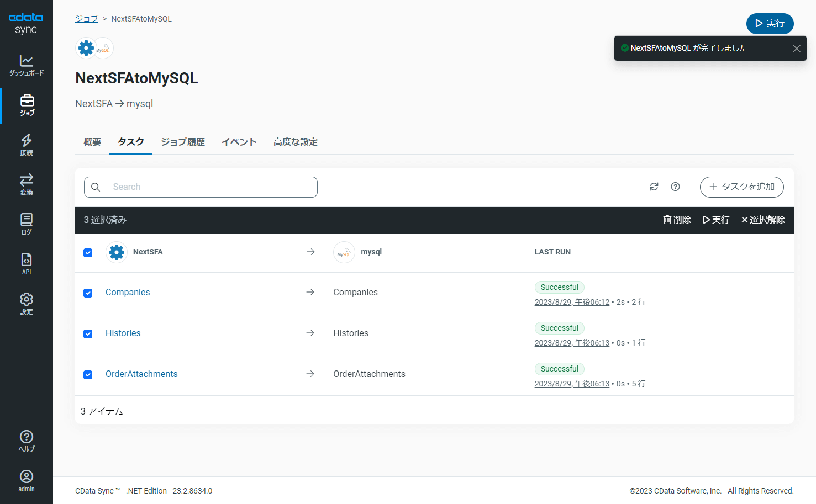The width and height of the screenshot is (816, 504).
Task: Click the question mark help icon
Action: [x=675, y=187]
